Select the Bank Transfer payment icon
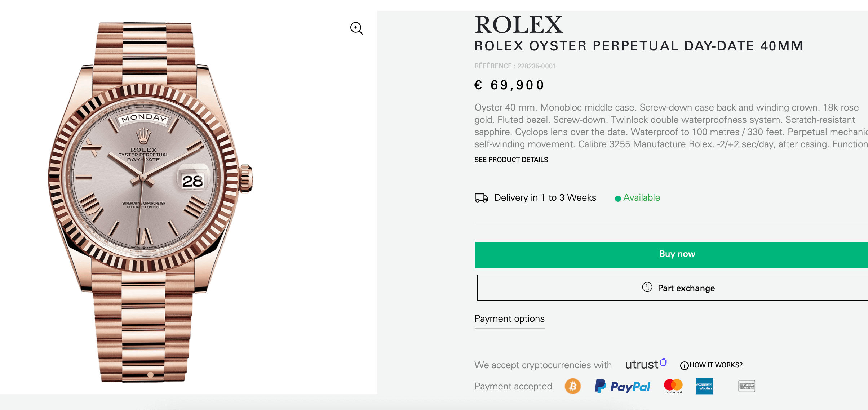This screenshot has width=868, height=410. point(747,386)
